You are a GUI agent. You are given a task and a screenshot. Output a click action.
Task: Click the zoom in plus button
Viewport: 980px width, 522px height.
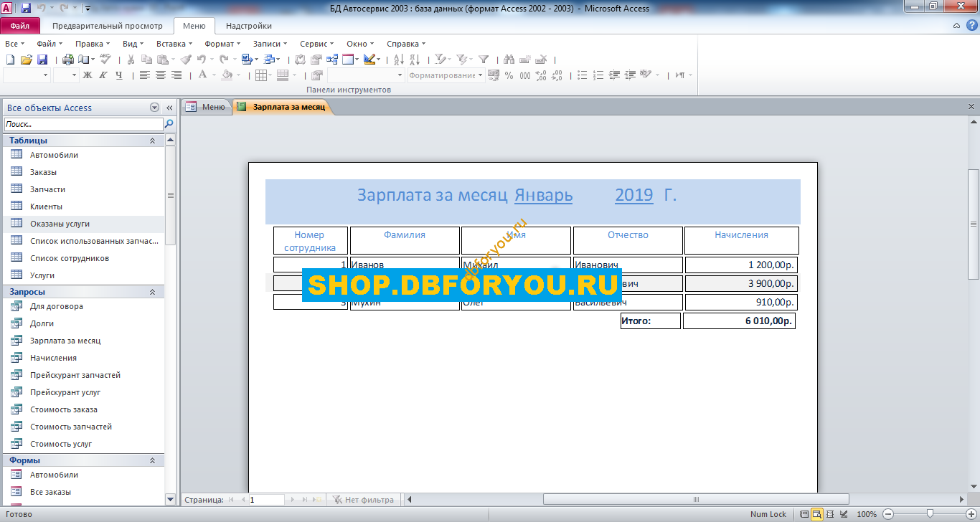coord(971,513)
